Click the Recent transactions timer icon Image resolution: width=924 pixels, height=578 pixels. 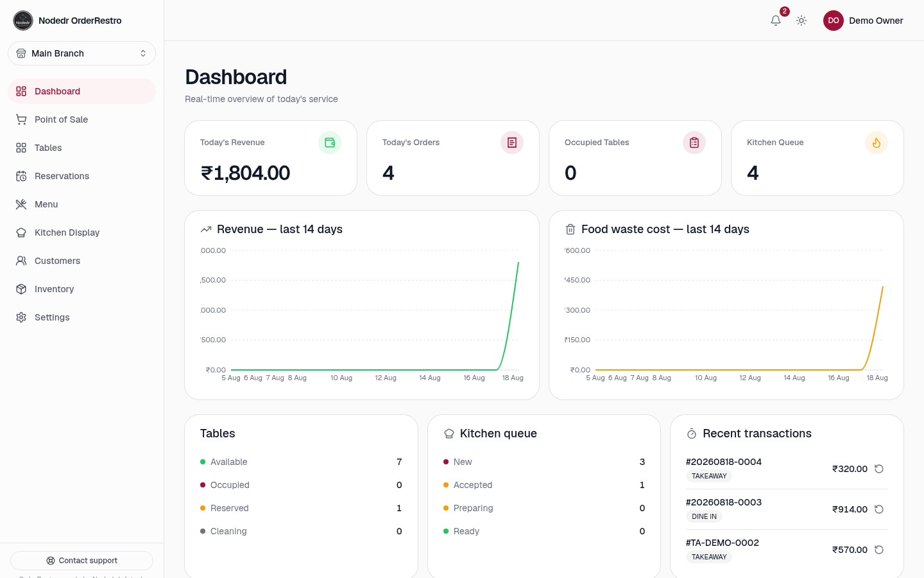692,433
